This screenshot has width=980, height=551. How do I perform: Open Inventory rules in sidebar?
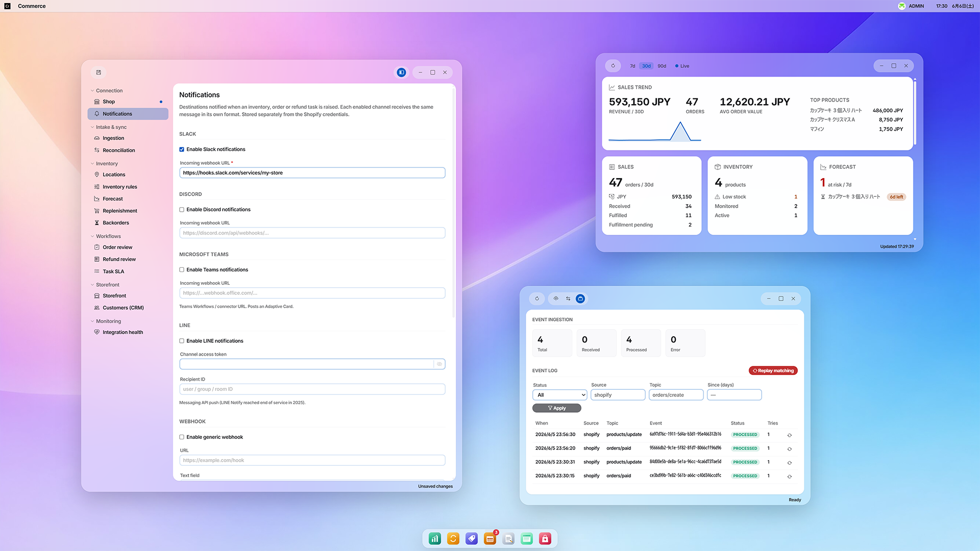128,187
